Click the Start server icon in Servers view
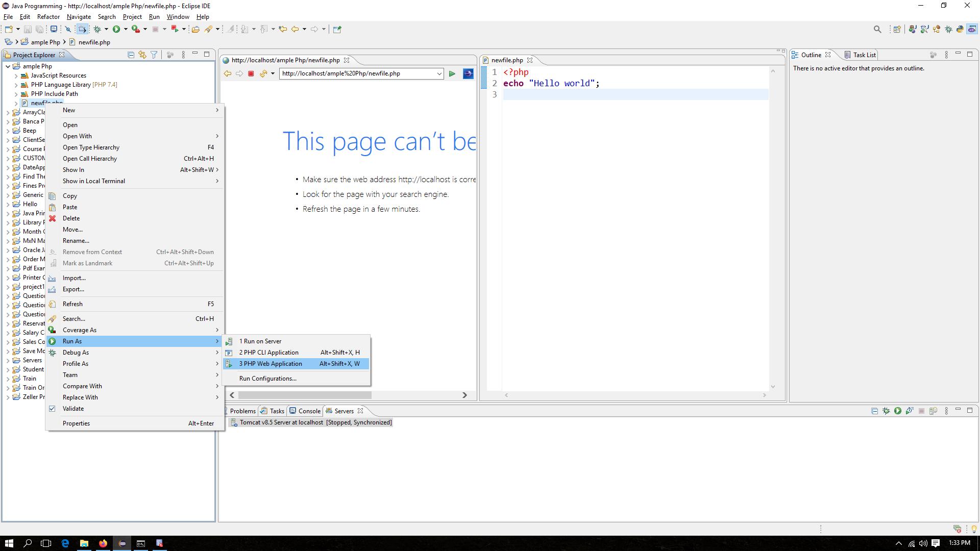This screenshot has width=980, height=551. (897, 411)
